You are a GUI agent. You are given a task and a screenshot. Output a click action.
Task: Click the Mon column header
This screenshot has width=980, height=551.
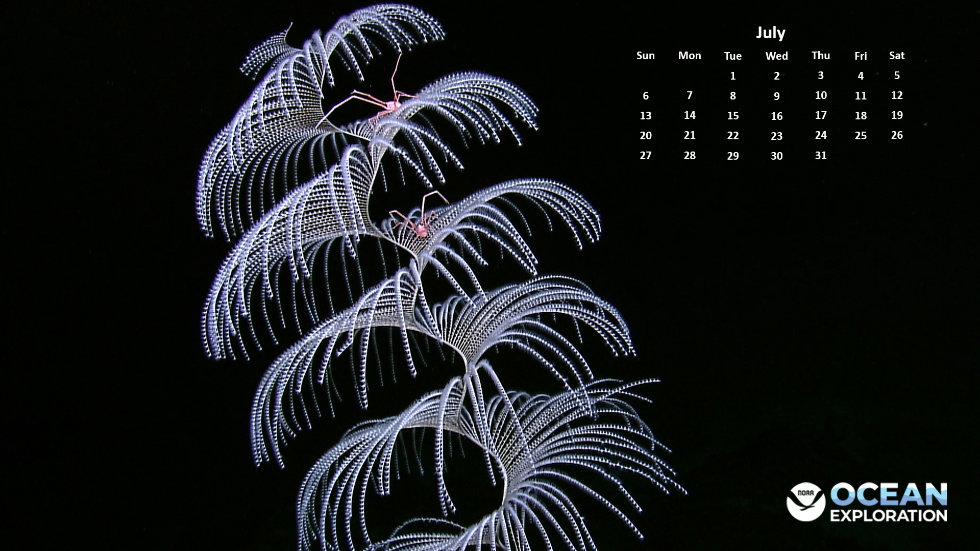click(x=689, y=56)
